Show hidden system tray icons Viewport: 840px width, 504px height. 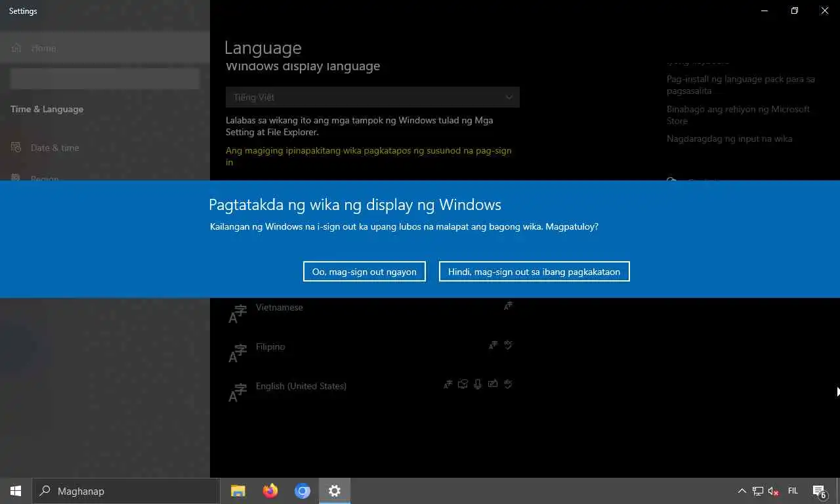tap(742, 491)
